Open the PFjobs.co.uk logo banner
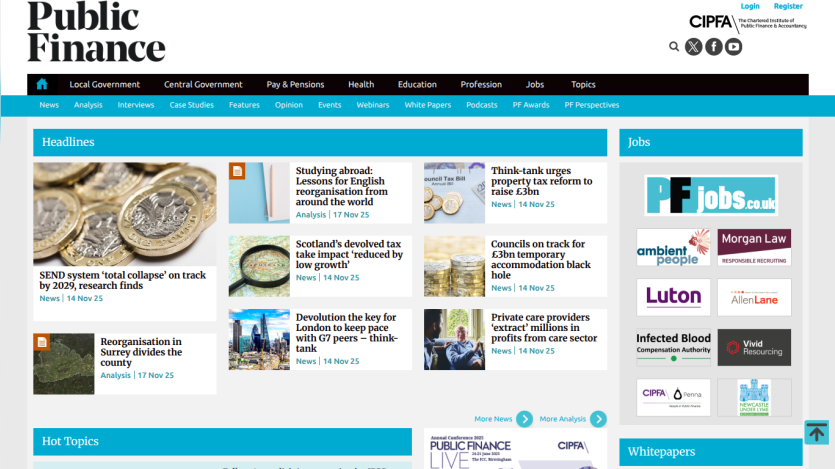The image size is (835, 469). coord(711,195)
